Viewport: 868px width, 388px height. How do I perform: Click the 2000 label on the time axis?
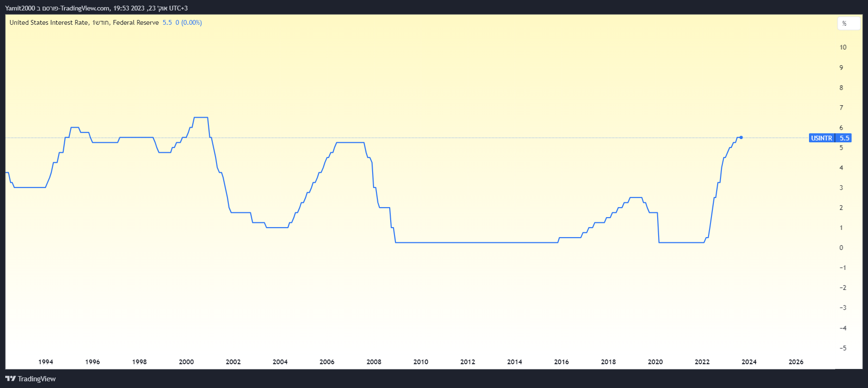tap(186, 362)
